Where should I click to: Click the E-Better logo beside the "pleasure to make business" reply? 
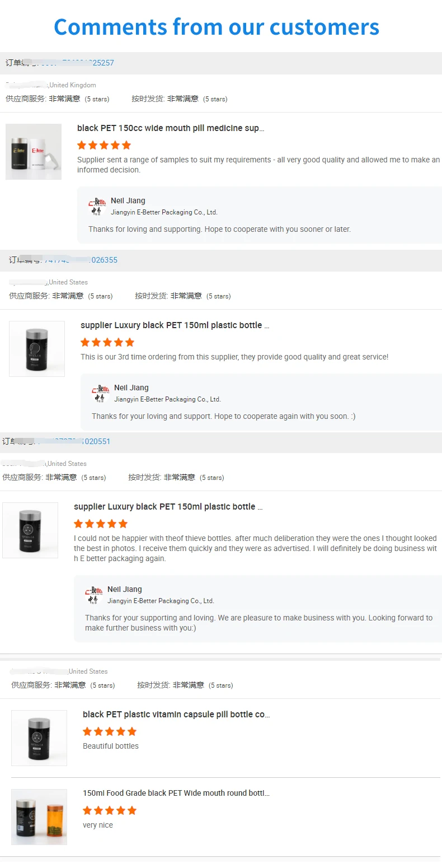click(94, 595)
